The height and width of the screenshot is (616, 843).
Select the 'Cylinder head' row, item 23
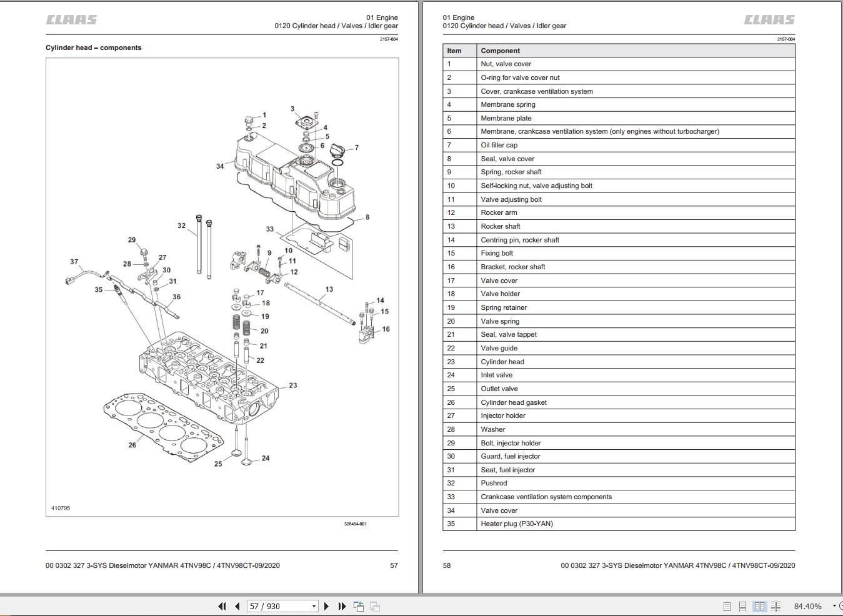[619, 362]
